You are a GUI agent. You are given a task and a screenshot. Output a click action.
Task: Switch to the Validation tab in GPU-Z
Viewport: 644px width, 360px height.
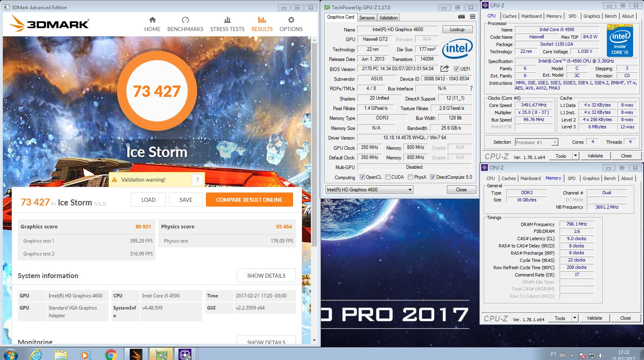point(389,18)
